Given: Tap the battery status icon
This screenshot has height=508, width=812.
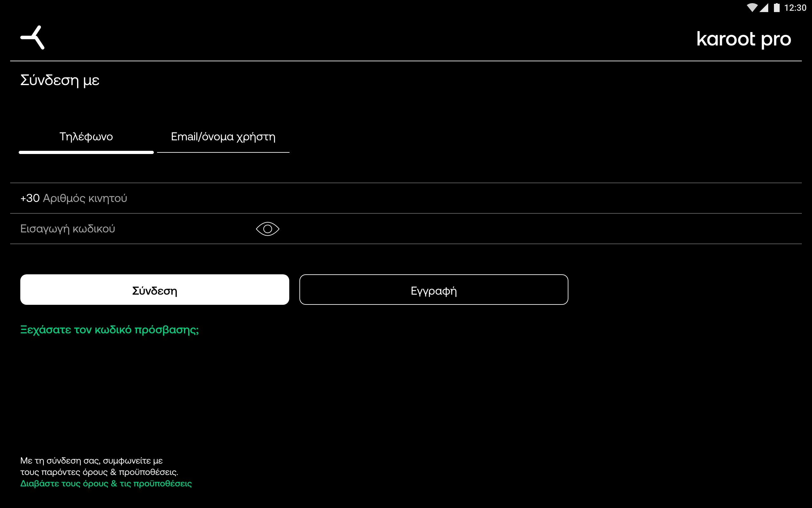Looking at the screenshot, I should pos(777,8).
